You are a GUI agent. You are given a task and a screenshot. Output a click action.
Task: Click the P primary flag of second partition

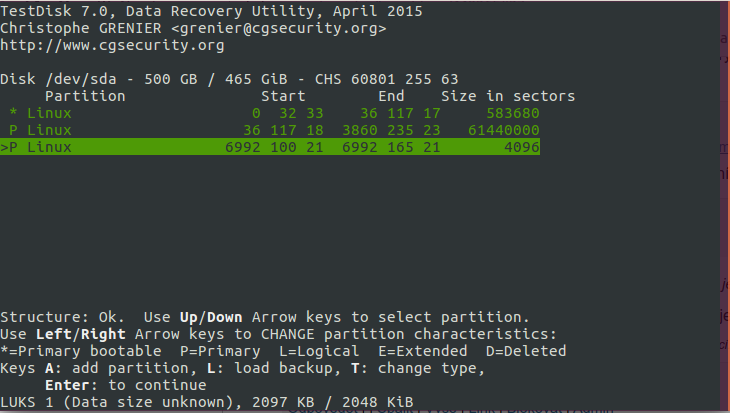pos(13,130)
